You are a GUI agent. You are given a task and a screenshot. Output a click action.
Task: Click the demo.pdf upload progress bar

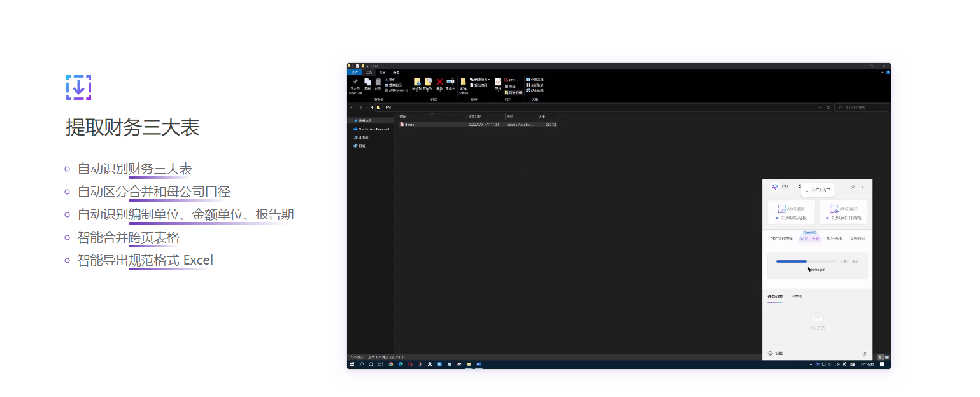pyautogui.click(x=807, y=261)
